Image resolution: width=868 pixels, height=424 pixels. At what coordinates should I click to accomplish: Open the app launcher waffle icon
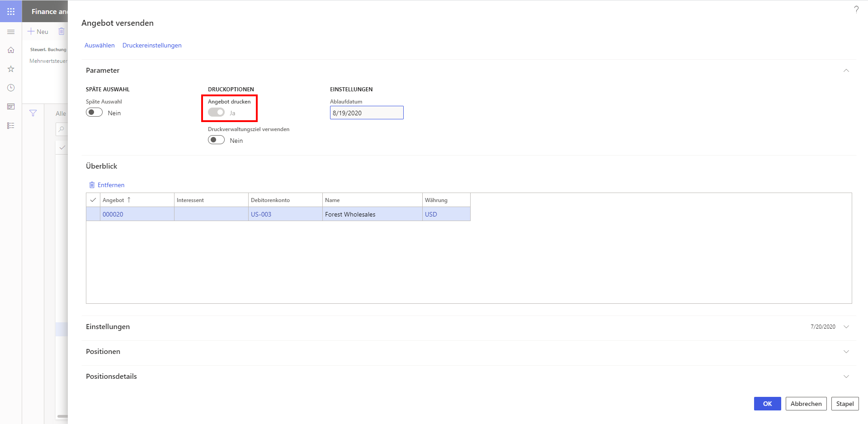[x=11, y=11]
